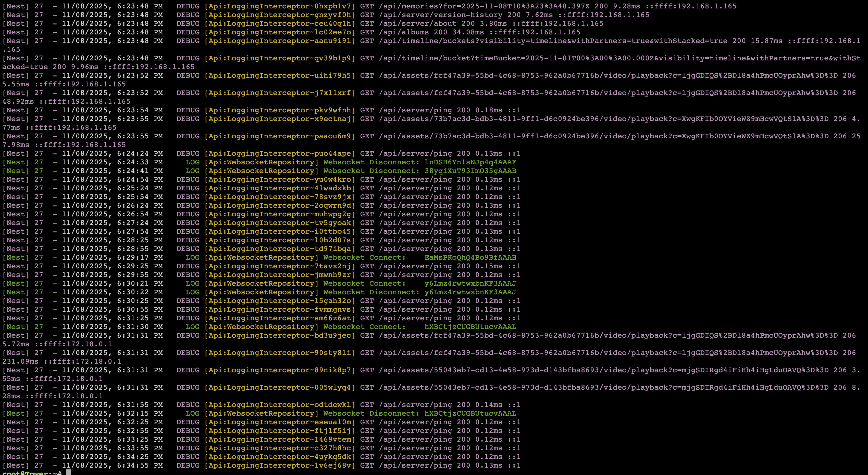Click the terminal cursor at root@Tower prompt
868x475 pixels.
pos(69,473)
